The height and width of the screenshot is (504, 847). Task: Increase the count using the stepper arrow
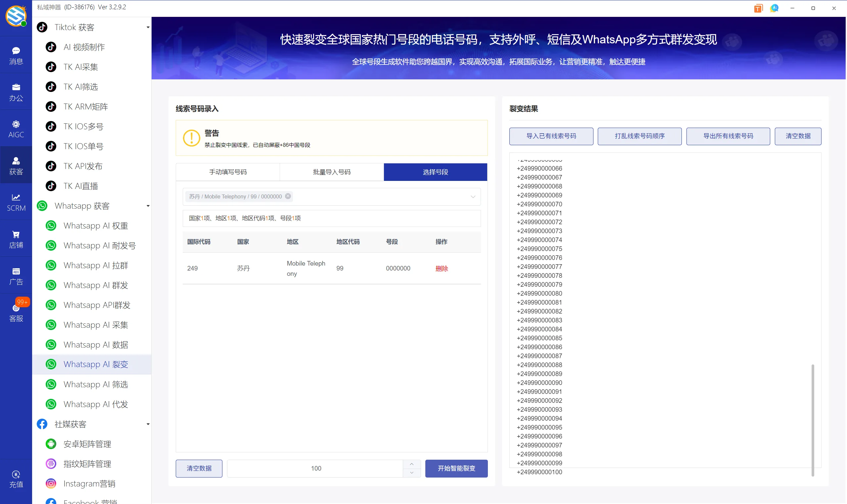tap(412, 464)
